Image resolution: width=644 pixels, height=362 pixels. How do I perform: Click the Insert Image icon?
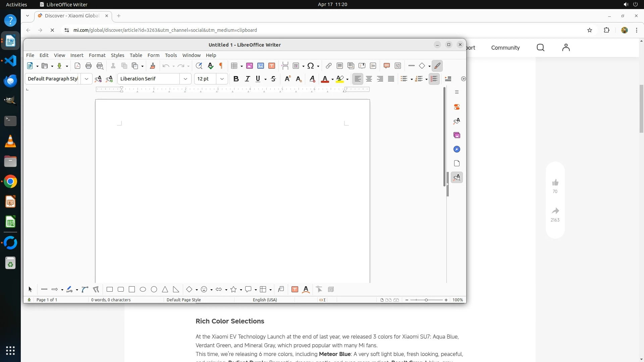click(250, 66)
